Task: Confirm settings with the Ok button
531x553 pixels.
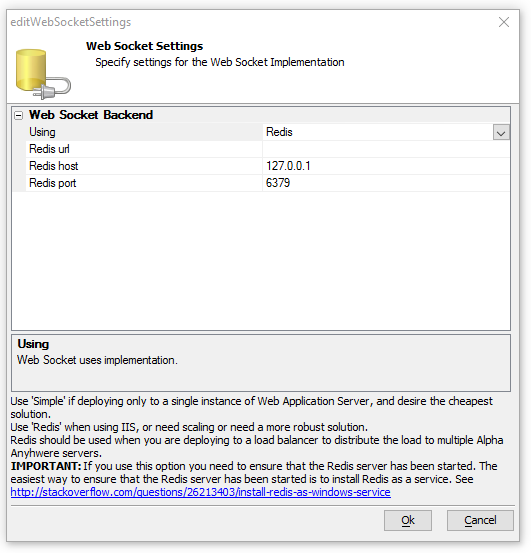Action: pos(408,520)
